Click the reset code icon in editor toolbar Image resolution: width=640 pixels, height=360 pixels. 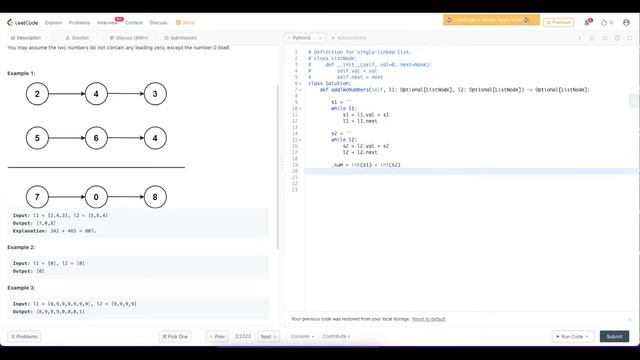(x=604, y=38)
